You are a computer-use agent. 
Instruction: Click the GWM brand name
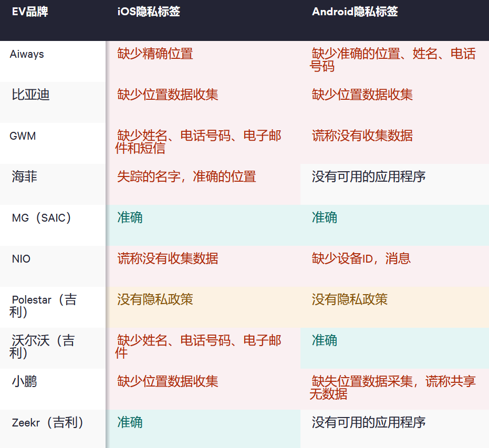click(x=23, y=136)
